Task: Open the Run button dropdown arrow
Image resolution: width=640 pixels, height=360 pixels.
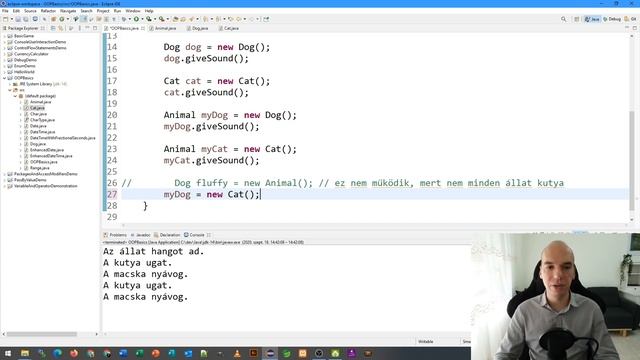Action: coord(142,19)
